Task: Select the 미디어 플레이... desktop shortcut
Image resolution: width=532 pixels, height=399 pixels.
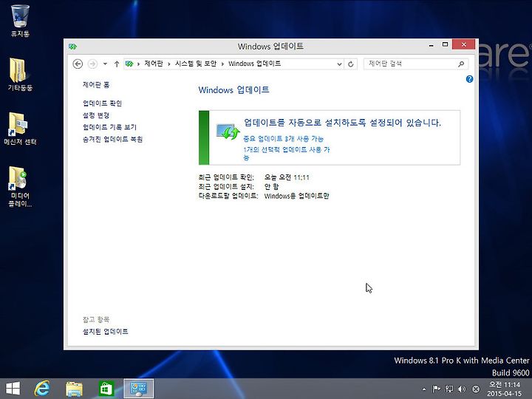Action: [x=20, y=186]
